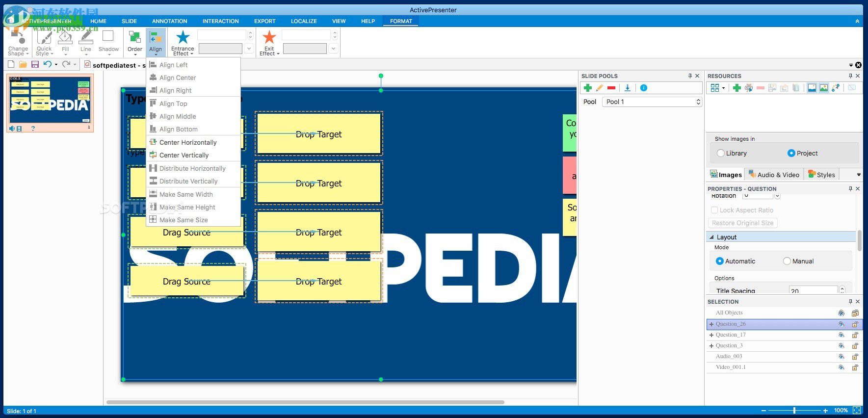The width and height of the screenshot is (868, 418).
Task: Click the Line style tool
Action: click(86, 43)
